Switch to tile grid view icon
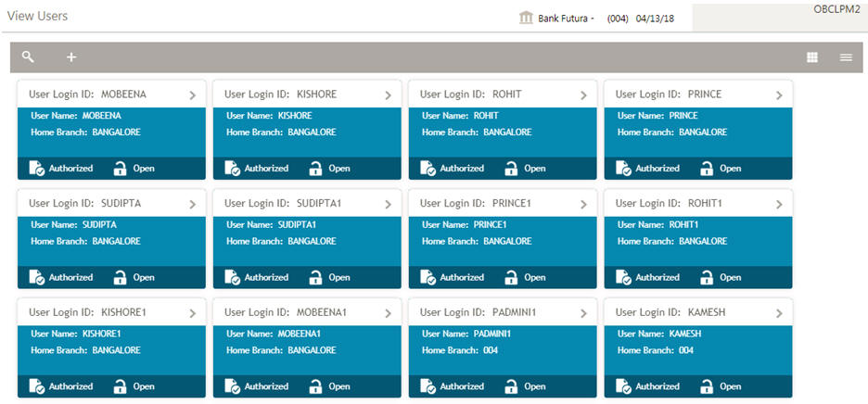 coord(812,57)
